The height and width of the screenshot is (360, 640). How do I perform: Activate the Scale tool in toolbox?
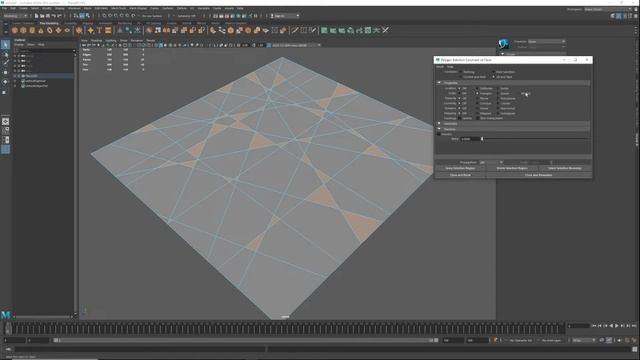(5, 92)
